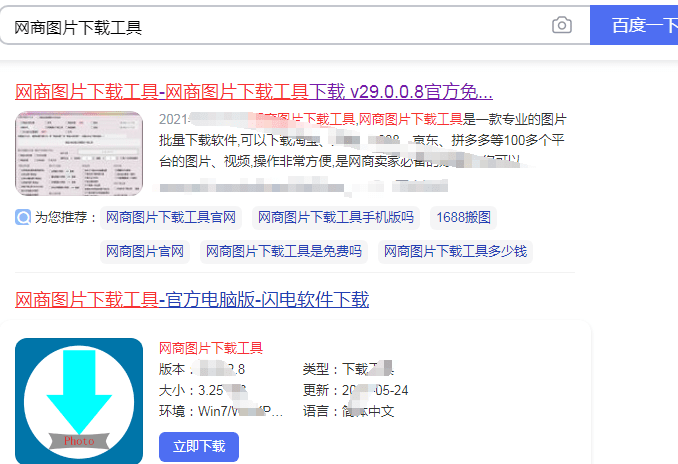Choose the 1688搬图 recommended search
This screenshot has height=464, width=678.
coord(462,218)
